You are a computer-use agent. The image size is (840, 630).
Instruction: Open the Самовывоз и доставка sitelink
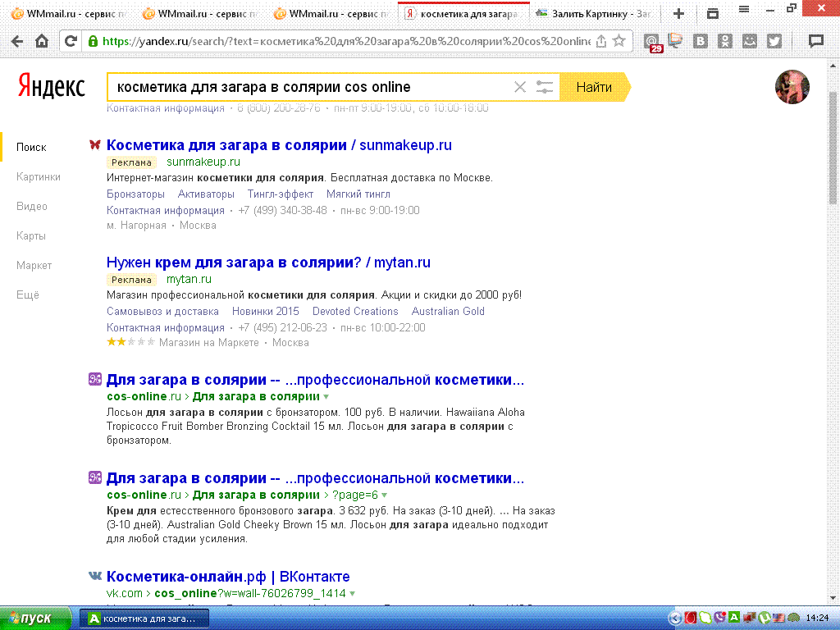163,311
